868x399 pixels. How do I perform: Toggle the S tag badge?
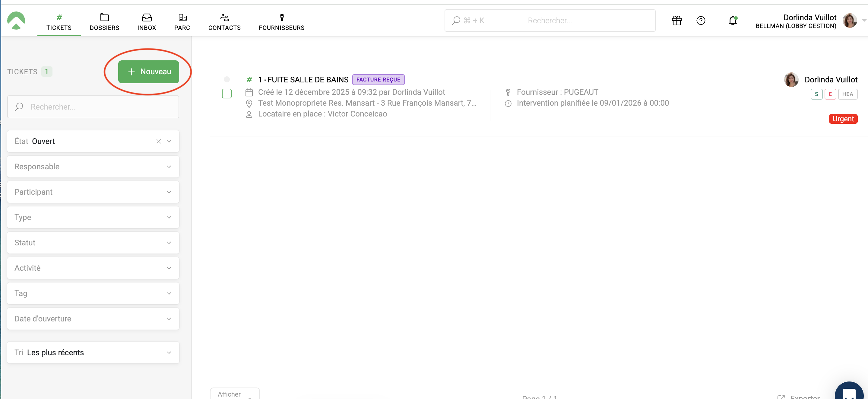tap(816, 94)
